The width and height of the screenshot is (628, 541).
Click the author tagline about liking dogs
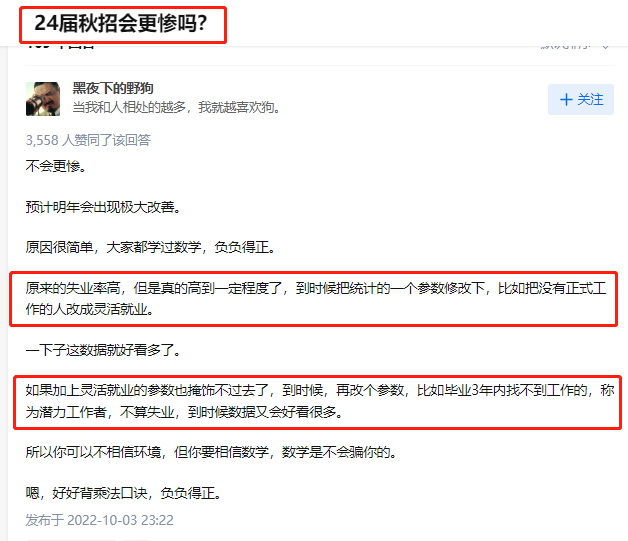tap(177, 107)
